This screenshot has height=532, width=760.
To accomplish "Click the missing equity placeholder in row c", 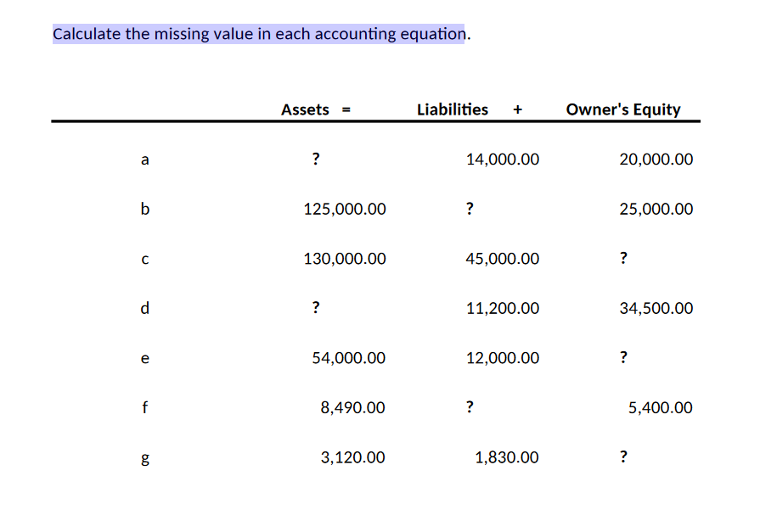I will (x=623, y=259).
